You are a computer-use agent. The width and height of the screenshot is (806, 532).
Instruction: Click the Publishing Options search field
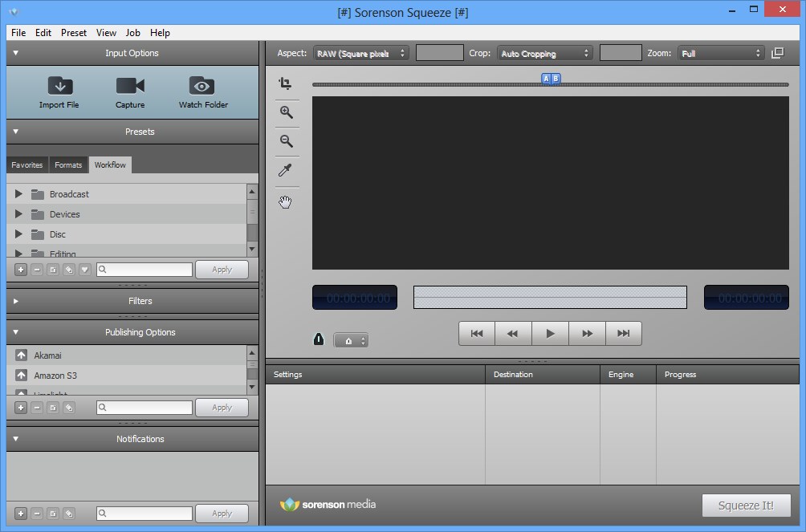145,408
